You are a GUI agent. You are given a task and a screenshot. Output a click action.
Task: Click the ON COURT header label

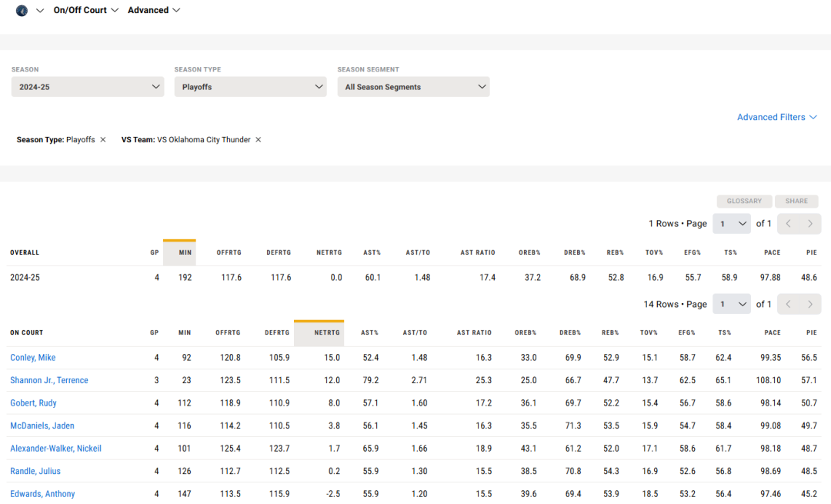26,333
